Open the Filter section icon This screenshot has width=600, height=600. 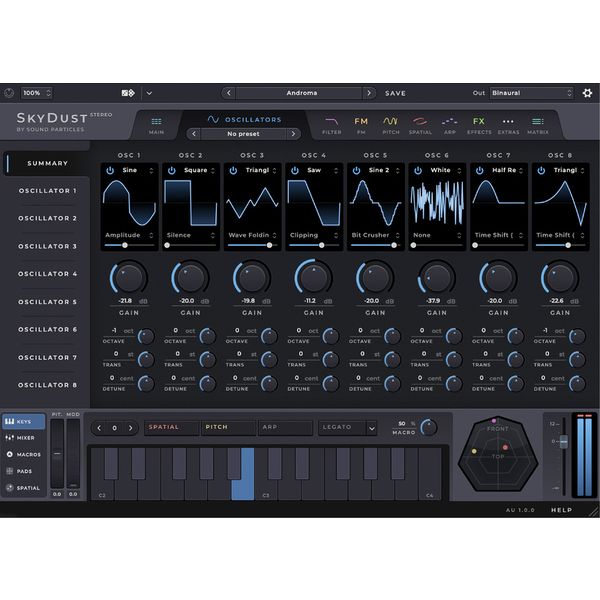coord(331,123)
